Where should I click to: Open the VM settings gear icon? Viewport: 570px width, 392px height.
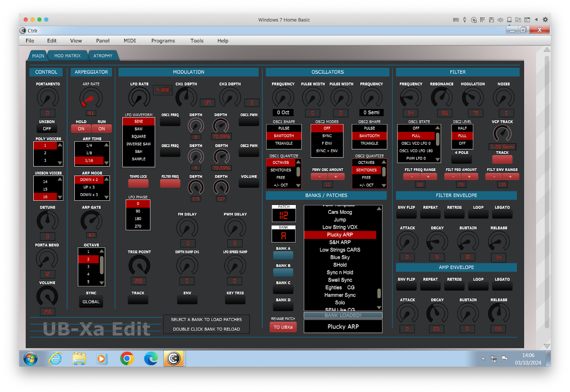545,20
